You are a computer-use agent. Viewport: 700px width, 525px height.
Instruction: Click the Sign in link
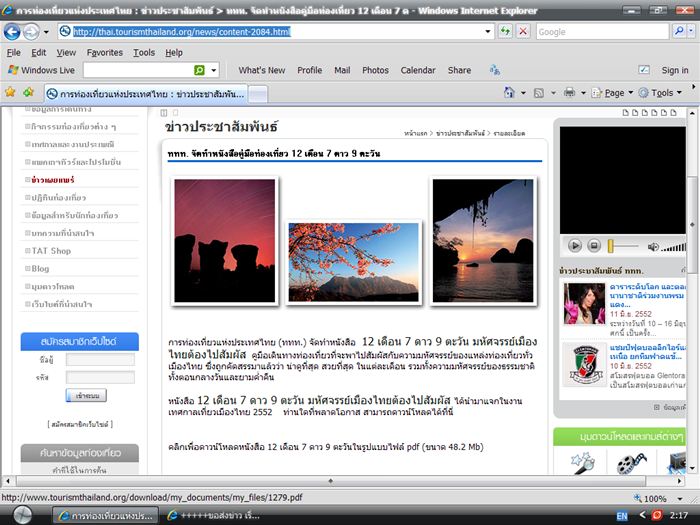pos(675,70)
